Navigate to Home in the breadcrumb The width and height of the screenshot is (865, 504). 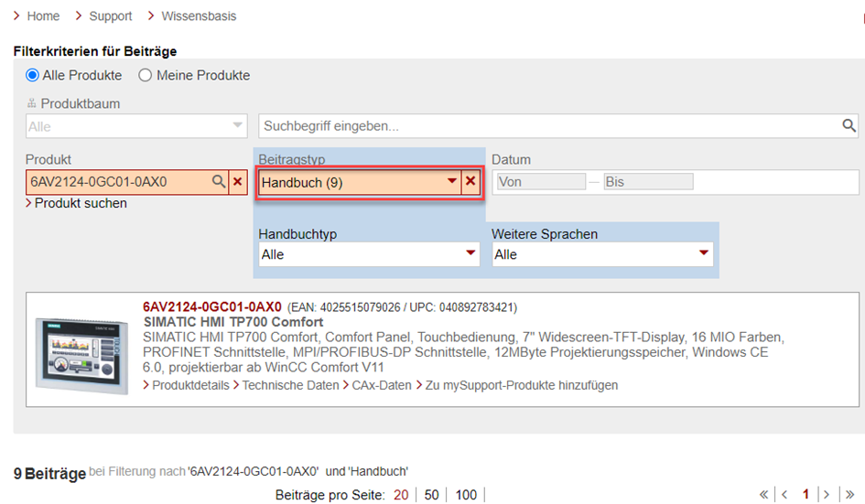pyautogui.click(x=43, y=16)
